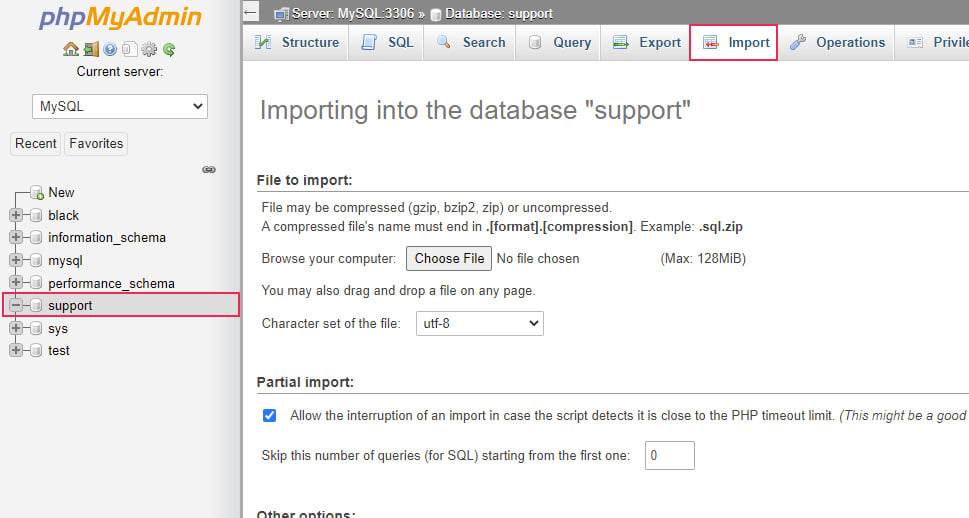Click the support database cylinder icon
This screenshot has width=969, height=518.
click(x=36, y=305)
